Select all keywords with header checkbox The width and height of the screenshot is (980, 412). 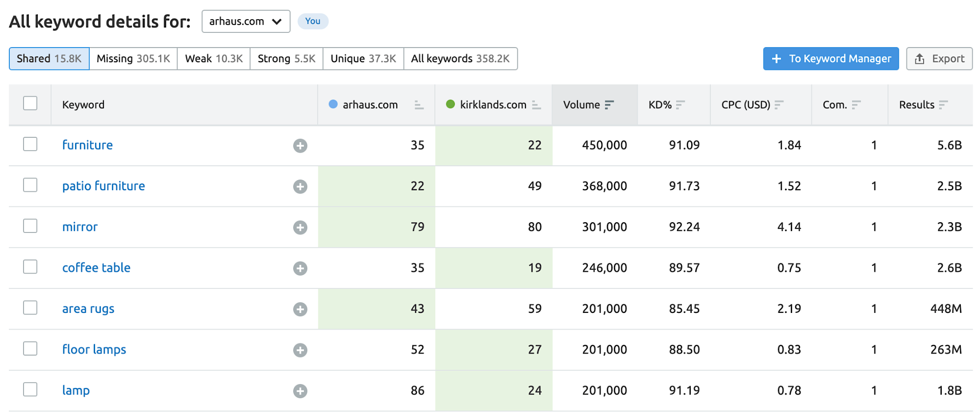(30, 103)
